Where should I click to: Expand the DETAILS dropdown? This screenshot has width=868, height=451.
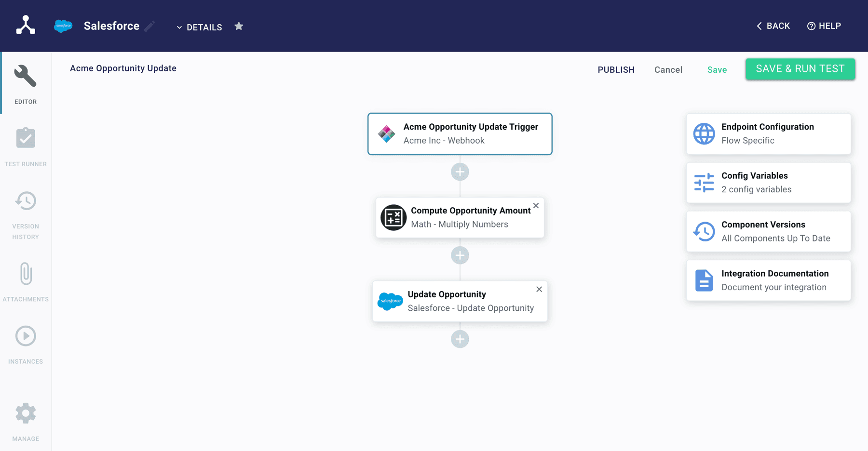coord(199,27)
